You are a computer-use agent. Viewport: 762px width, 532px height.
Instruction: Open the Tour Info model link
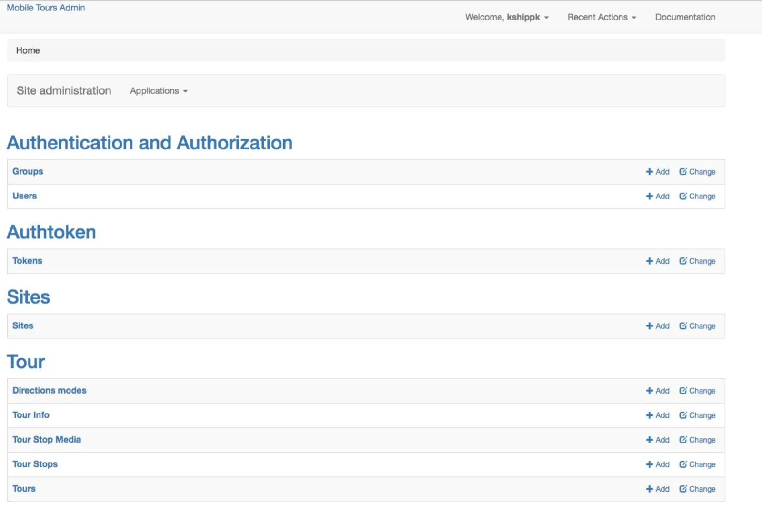point(31,415)
